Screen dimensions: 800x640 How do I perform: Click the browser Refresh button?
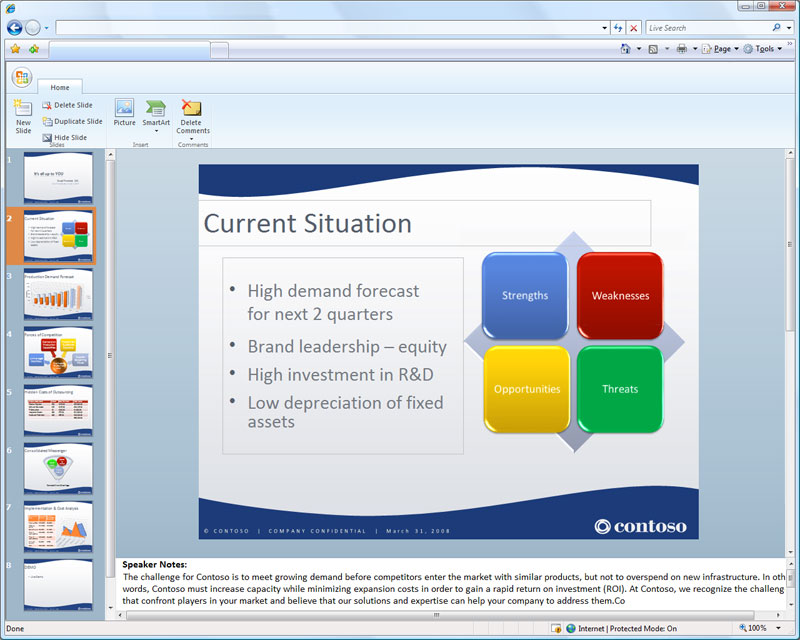click(618, 28)
